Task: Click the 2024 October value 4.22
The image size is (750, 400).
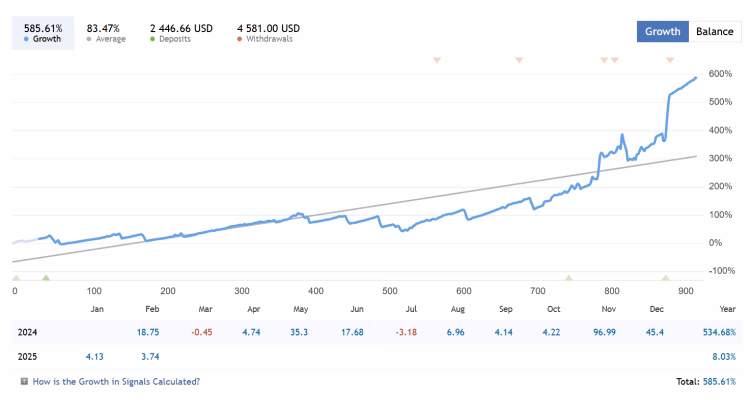Action: 551,333
